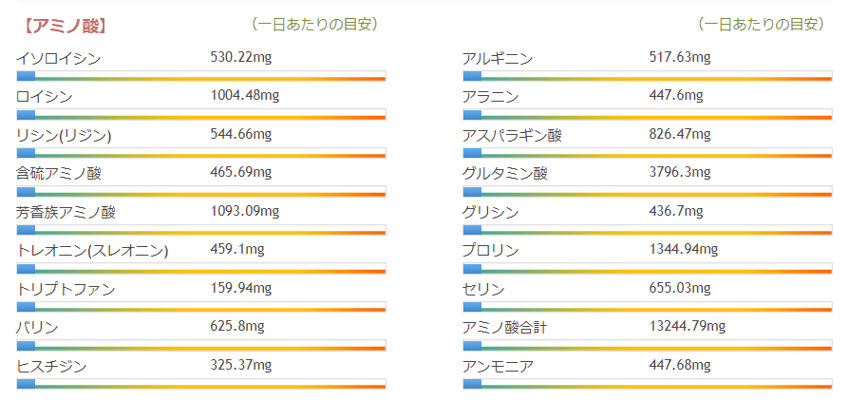Click the アミノ酸合計 gauge bar

click(647, 345)
